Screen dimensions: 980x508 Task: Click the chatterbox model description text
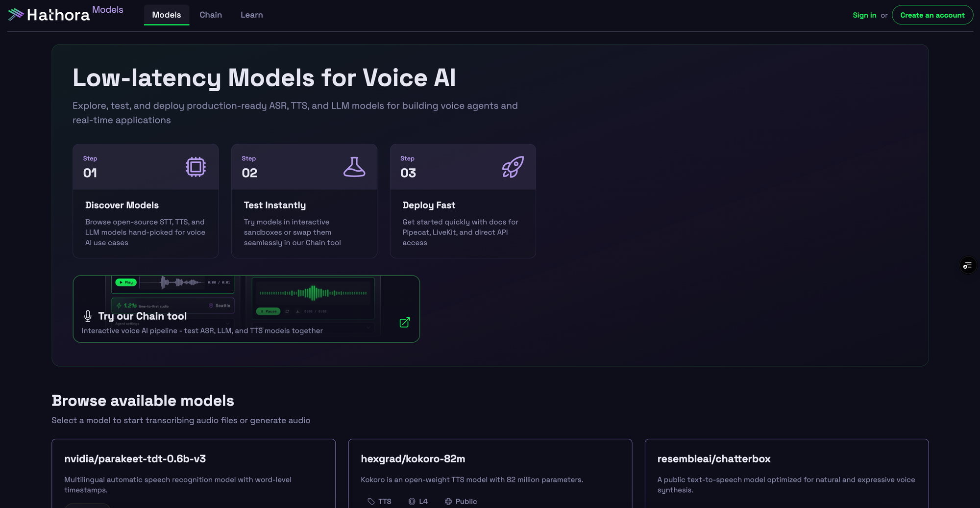[x=786, y=485]
